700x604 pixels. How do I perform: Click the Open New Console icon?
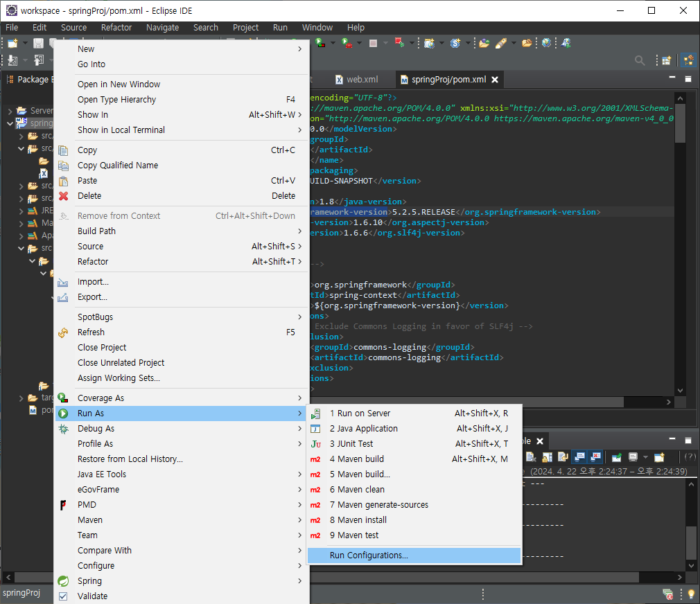point(659,456)
